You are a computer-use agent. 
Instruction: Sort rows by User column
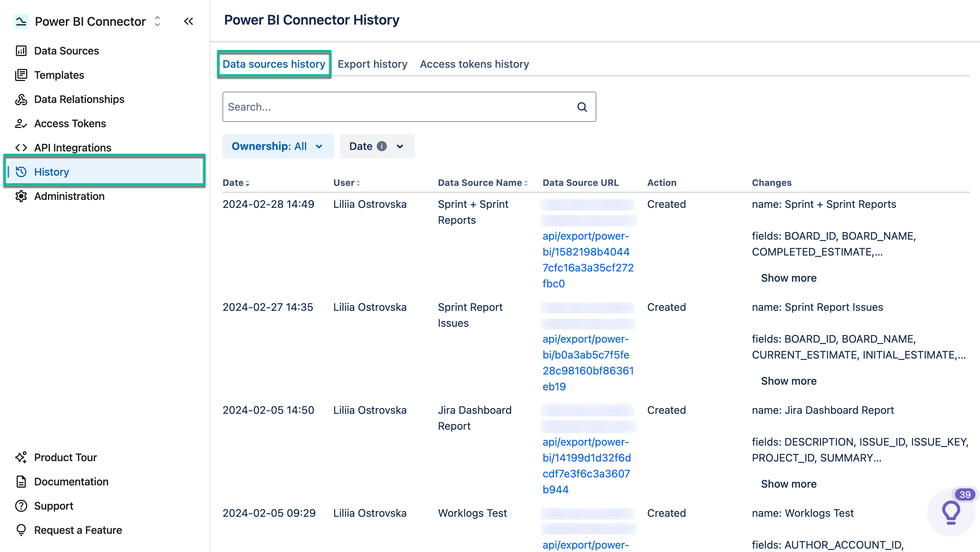[x=358, y=183]
